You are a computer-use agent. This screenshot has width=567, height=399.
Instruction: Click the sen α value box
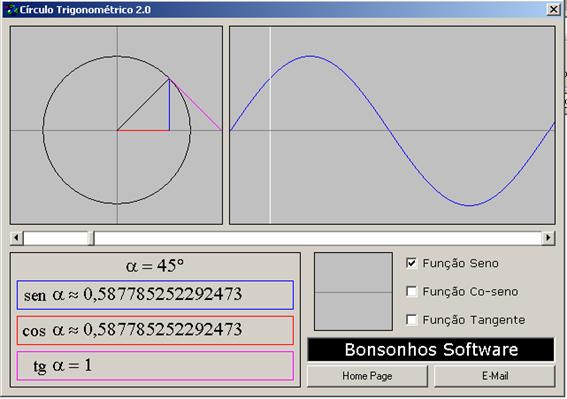tap(155, 295)
